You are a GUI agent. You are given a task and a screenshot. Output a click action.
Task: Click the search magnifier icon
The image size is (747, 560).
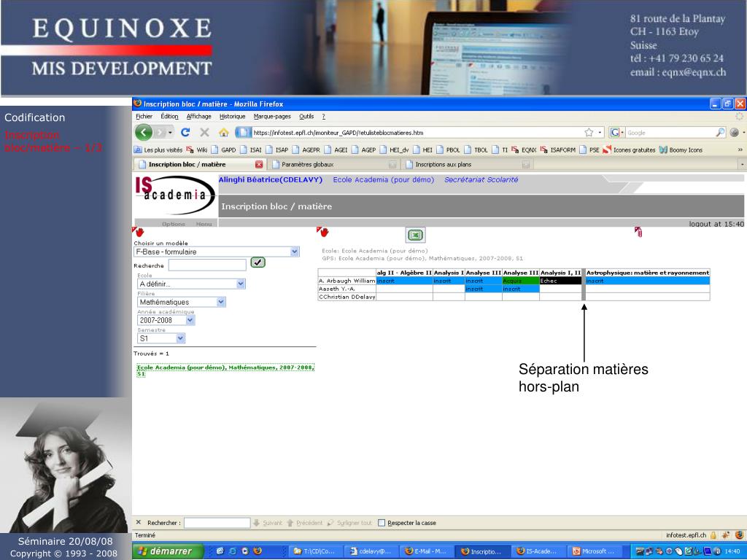pos(720,133)
